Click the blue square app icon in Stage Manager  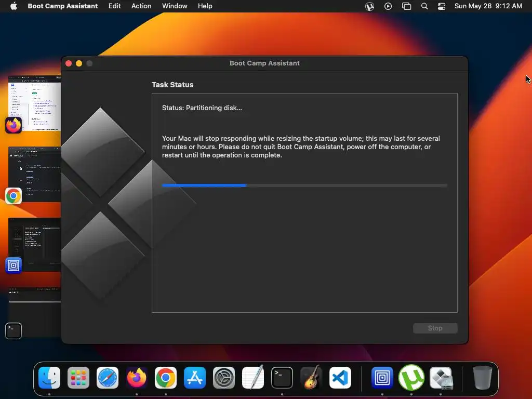coord(14,265)
